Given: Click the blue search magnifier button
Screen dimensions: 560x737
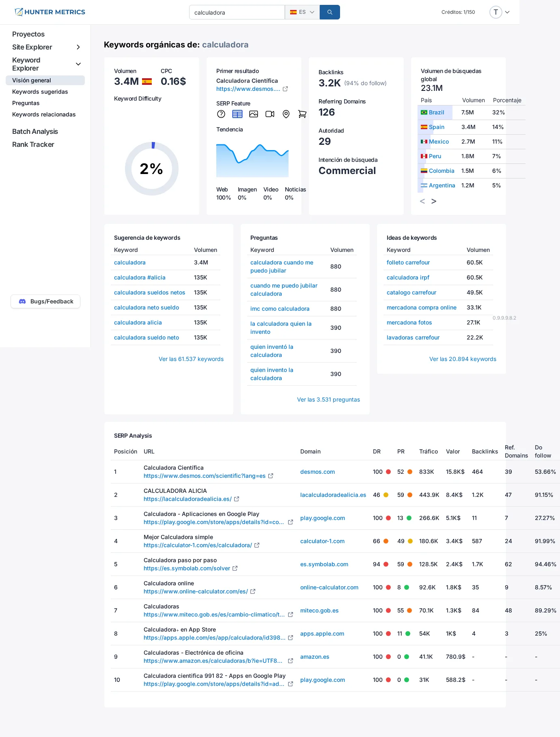Looking at the screenshot, I should 330,12.
